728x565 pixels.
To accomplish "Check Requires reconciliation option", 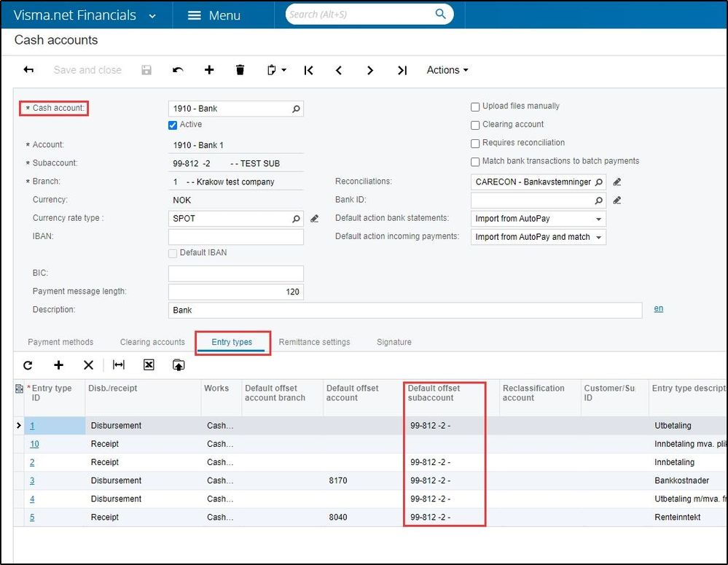I will 475,144.
